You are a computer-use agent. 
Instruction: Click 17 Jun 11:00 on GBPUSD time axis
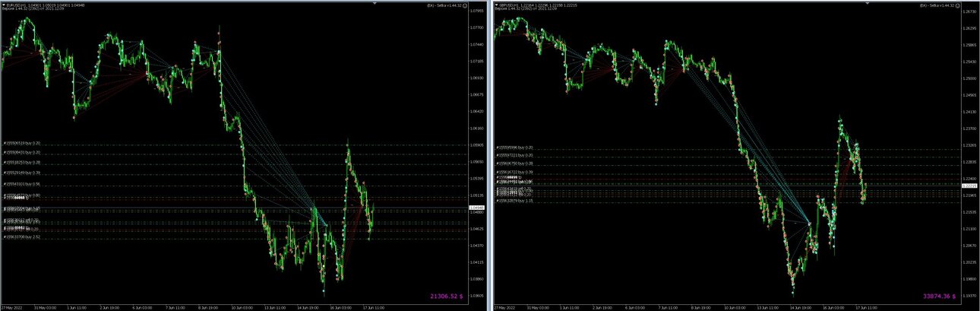pyautogui.click(x=867, y=308)
